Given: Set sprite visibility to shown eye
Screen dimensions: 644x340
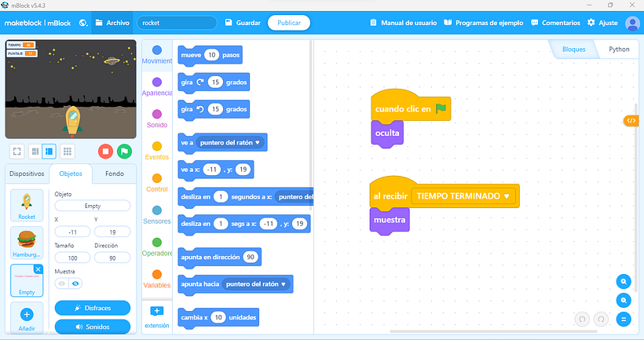Looking at the screenshot, I should [x=76, y=283].
